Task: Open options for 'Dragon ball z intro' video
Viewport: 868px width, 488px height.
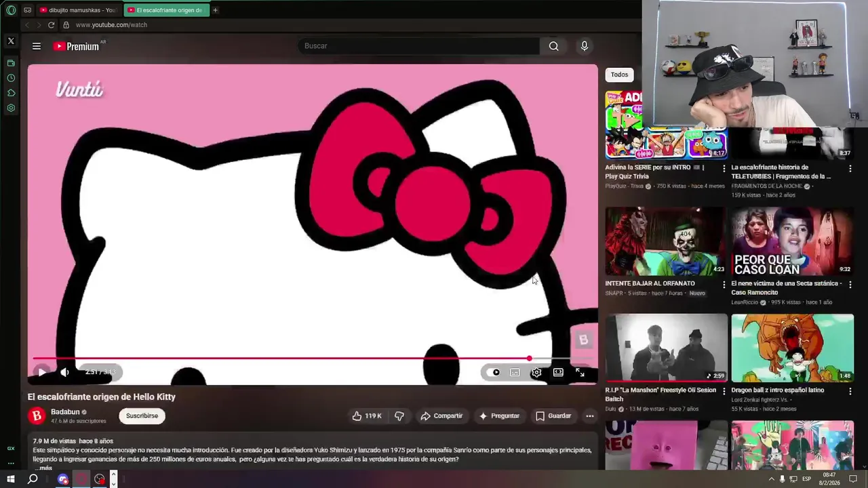Action: tap(850, 391)
